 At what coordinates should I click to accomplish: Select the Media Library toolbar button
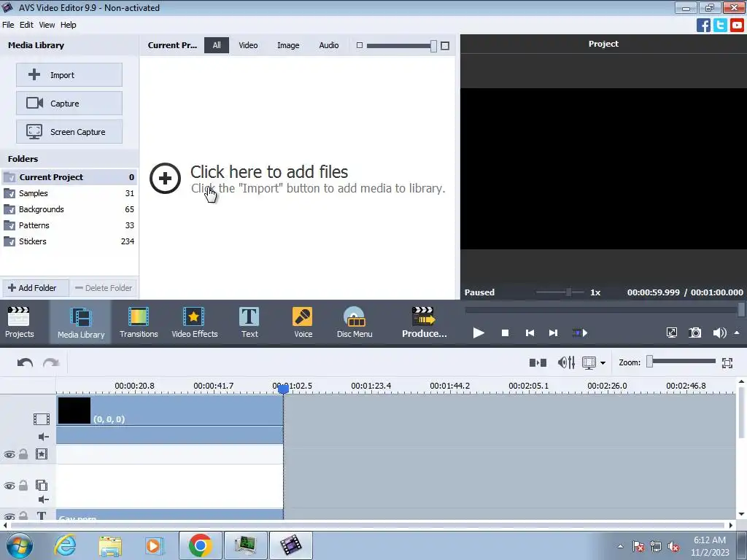click(80, 322)
